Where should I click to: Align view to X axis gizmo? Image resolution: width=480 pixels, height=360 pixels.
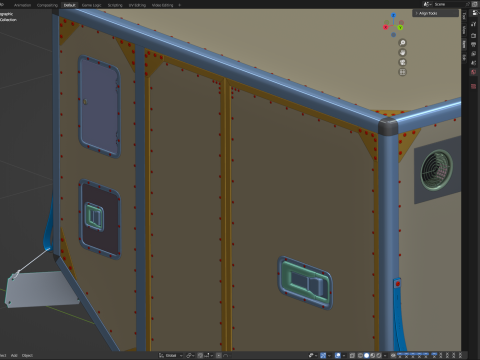(x=386, y=27)
